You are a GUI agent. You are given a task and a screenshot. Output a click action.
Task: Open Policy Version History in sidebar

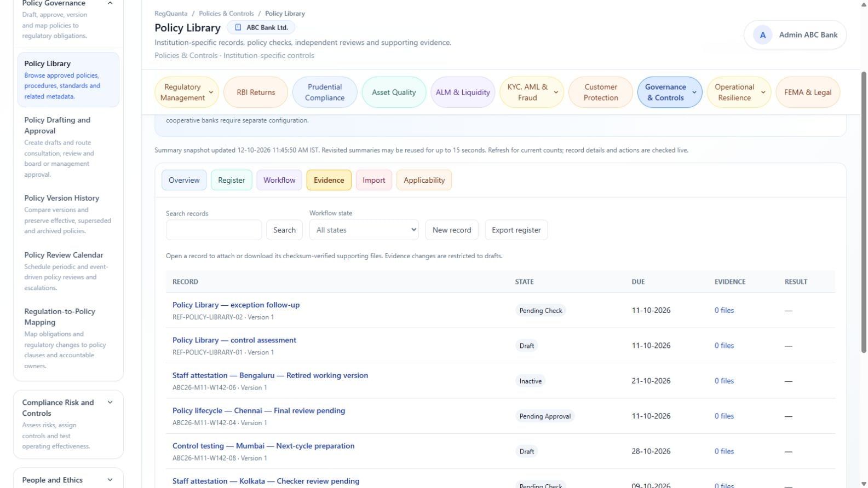point(68,214)
